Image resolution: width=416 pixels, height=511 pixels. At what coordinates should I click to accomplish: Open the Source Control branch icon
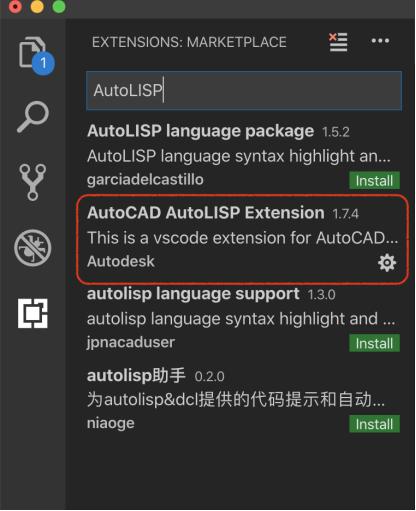click(x=33, y=182)
